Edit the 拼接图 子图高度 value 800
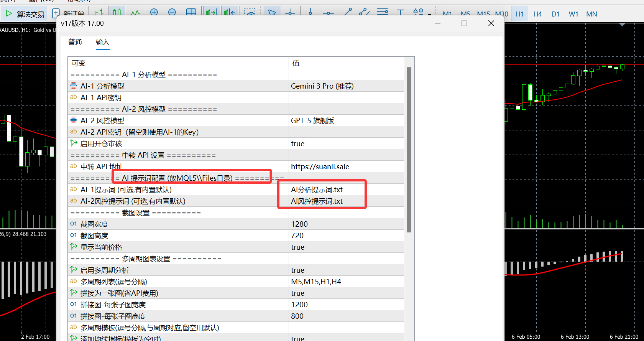 (x=347, y=316)
